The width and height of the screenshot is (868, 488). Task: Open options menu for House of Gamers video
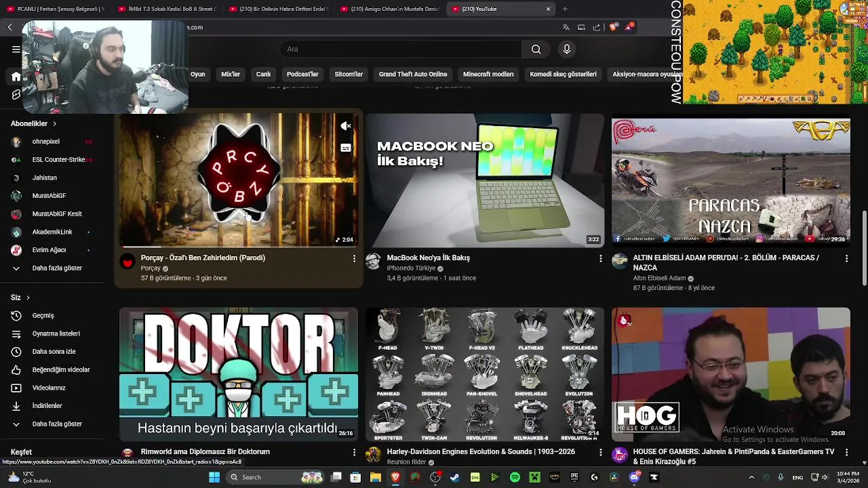tap(846, 452)
